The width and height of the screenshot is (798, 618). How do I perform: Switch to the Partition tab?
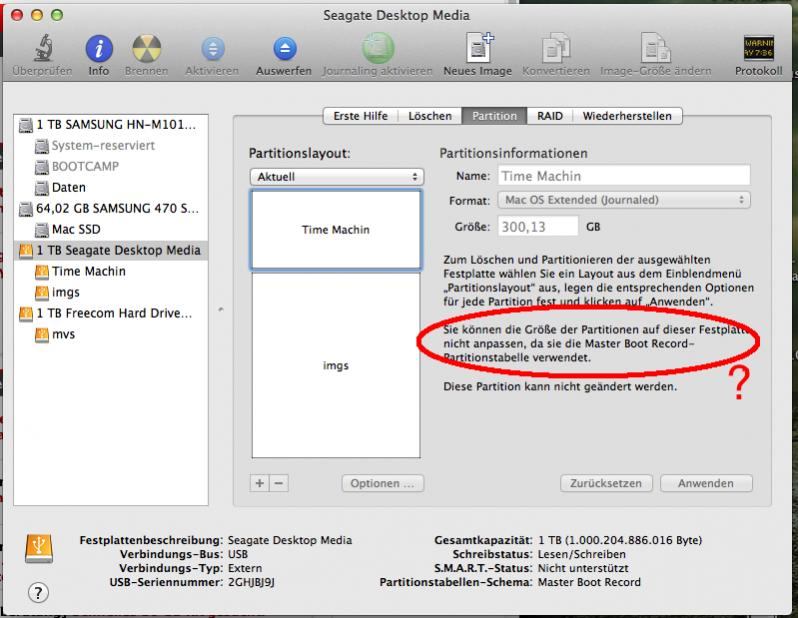click(494, 116)
